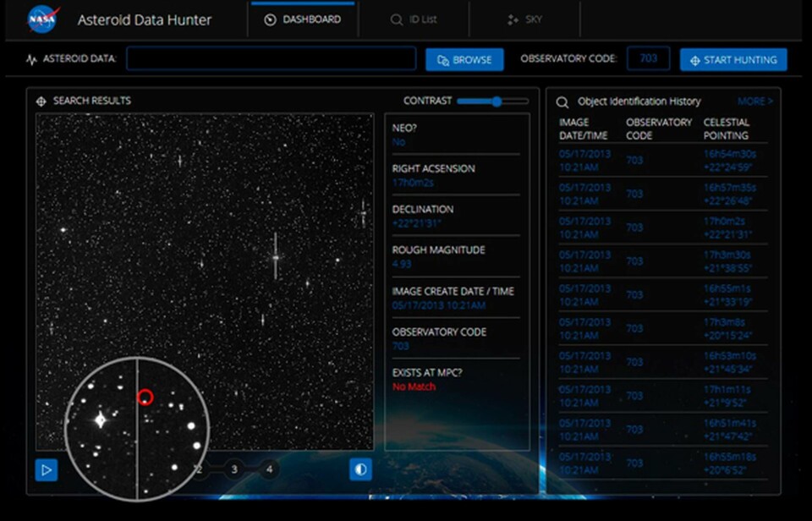Select history row with pointing 16h55m18s
Viewport: 812px width, 521px height.
point(663,463)
